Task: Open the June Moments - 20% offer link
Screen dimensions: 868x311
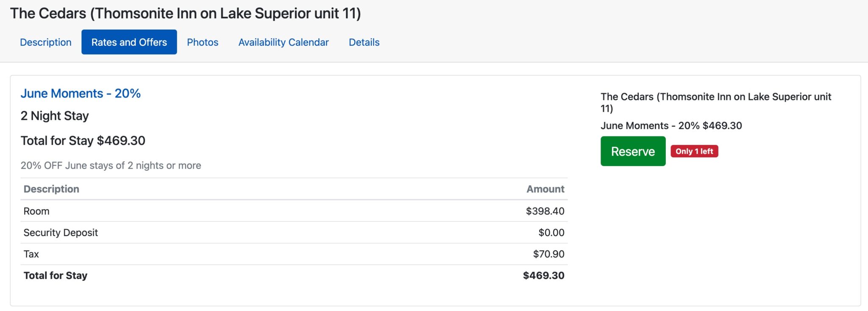Action: 81,94
